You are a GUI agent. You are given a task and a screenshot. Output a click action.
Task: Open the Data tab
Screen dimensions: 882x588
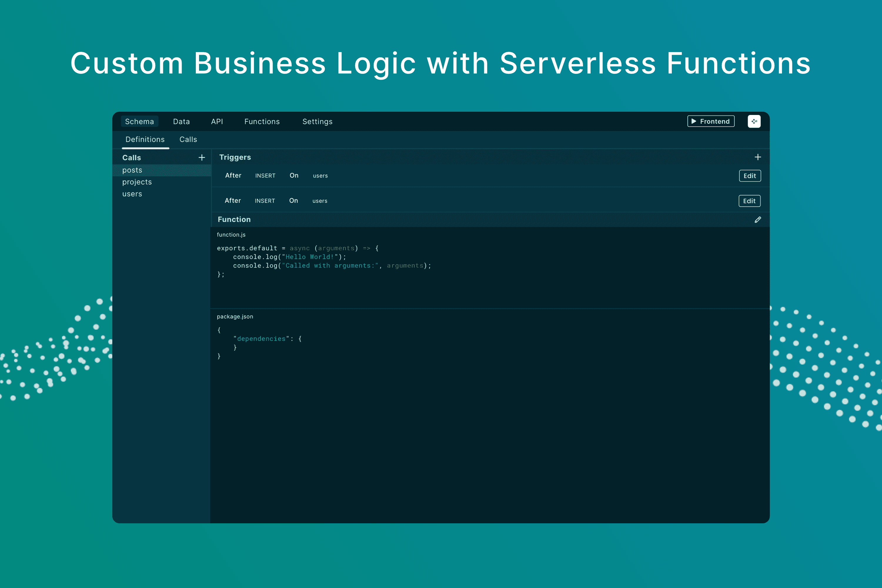pyautogui.click(x=181, y=121)
